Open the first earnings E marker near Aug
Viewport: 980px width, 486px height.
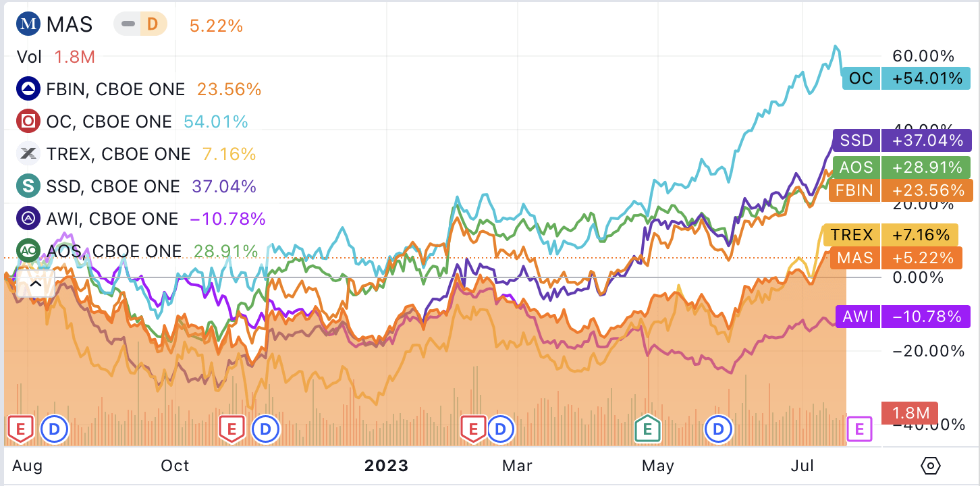click(x=20, y=428)
